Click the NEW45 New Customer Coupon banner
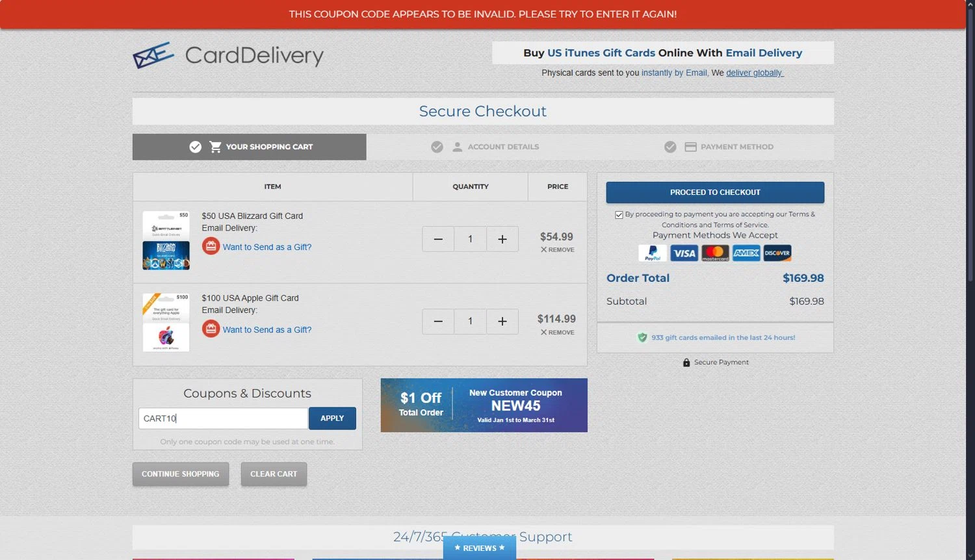This screenshot has height=560, width=975. pyautogui.click(x=484, y=405)
